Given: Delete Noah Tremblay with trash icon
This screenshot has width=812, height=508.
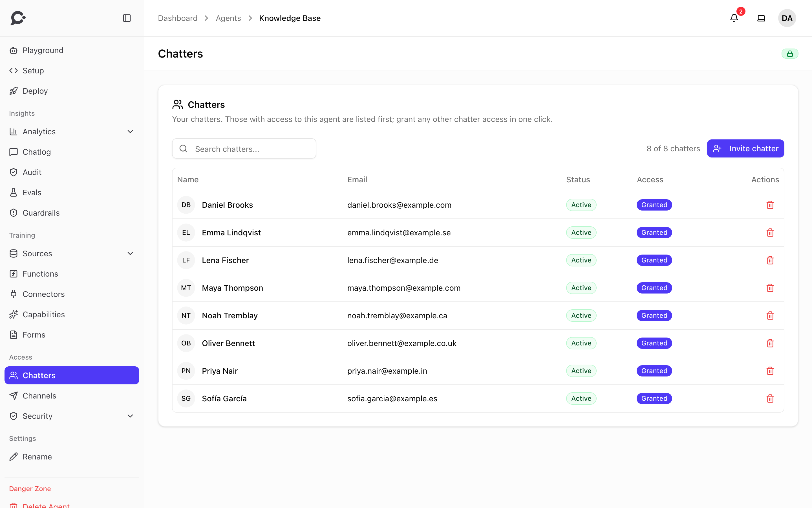Looking at the screenshot, I should [770, 316].
